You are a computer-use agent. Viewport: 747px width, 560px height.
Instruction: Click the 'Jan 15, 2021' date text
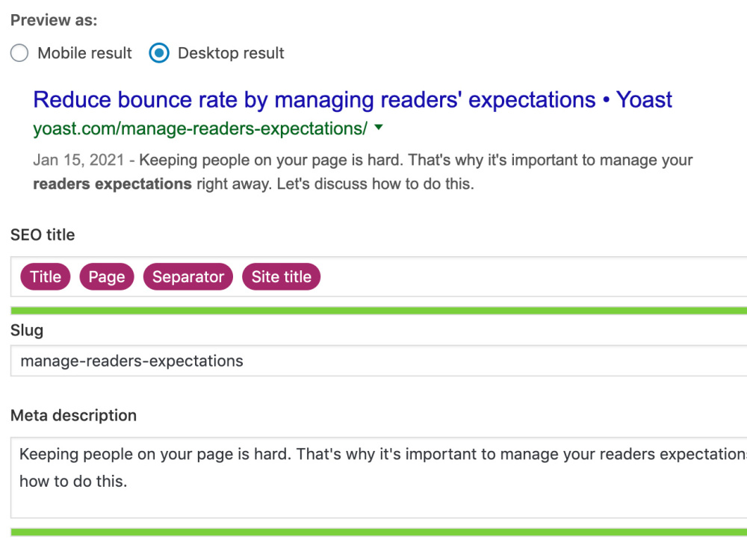(78, 160)
